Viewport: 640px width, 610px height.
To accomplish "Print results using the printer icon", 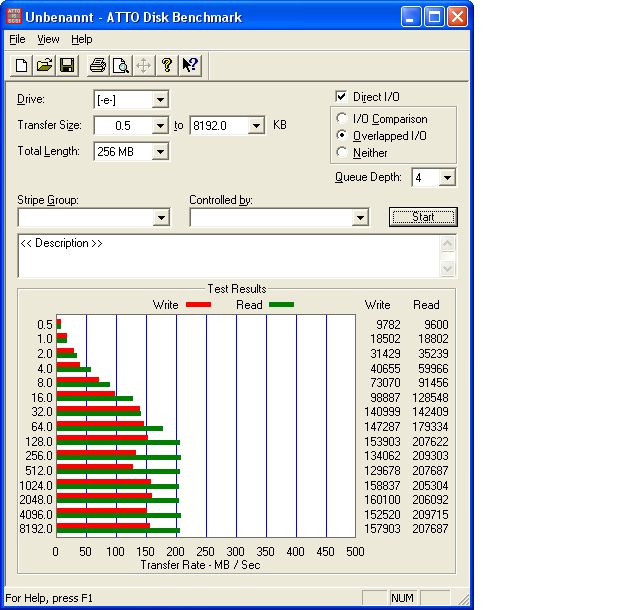I will [x=98, y=65].
